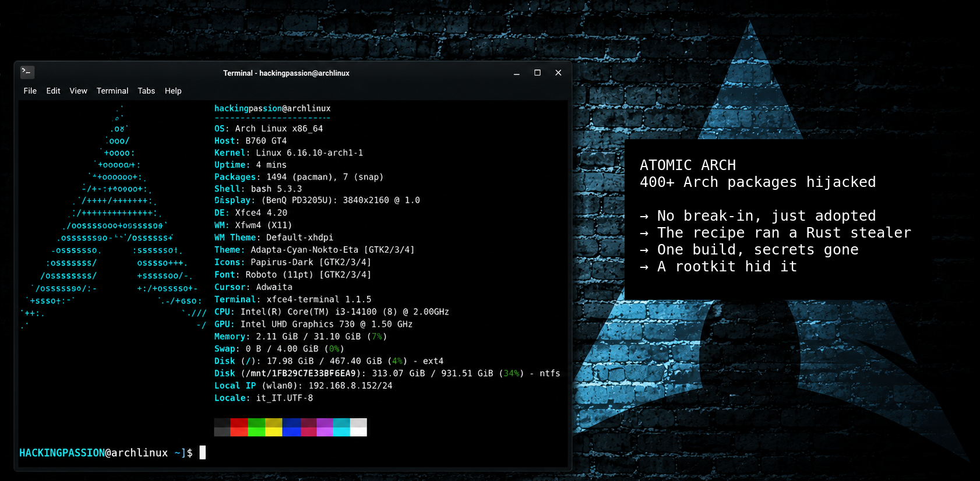The height and width of the screenshot is (481, 980).
Task: Close the Terminal window
Action: (x=558, y=73)
